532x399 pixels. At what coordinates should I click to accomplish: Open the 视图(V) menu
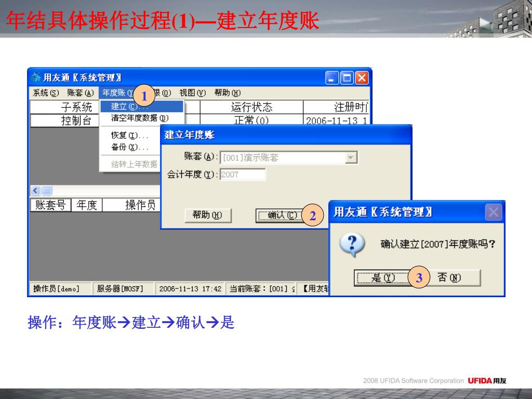(192, 92)
